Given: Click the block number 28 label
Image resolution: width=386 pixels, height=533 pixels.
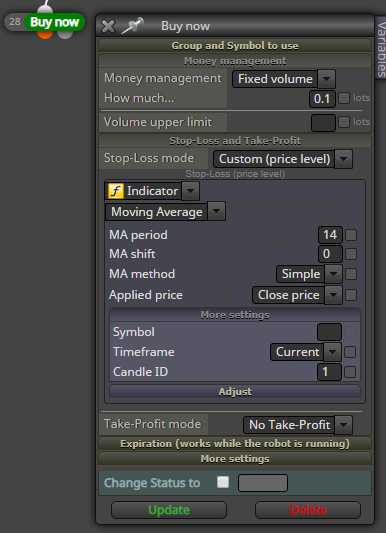Looking at the screenshot, I should 15,22.
